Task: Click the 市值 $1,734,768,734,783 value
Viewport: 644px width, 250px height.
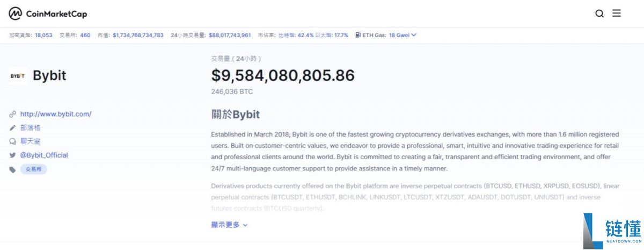Action: [x=138, y=35]
